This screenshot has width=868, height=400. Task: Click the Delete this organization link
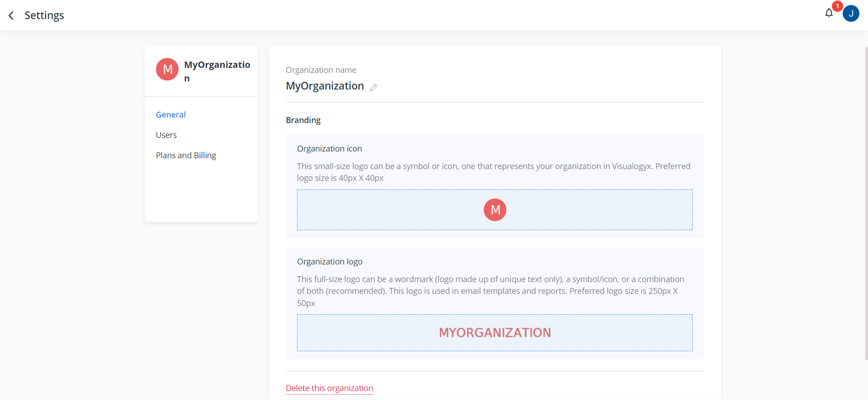(x=330, y=388)
